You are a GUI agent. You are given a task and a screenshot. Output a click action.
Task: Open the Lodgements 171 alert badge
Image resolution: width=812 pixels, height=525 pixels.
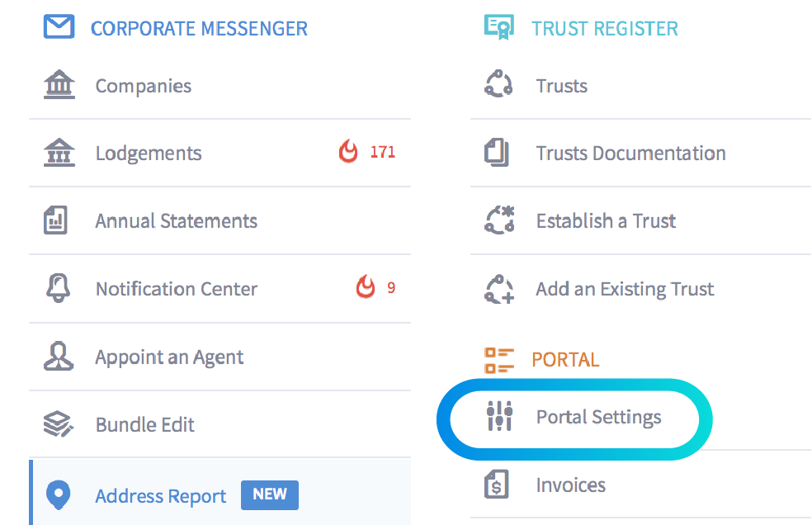(x=368, y=153)
